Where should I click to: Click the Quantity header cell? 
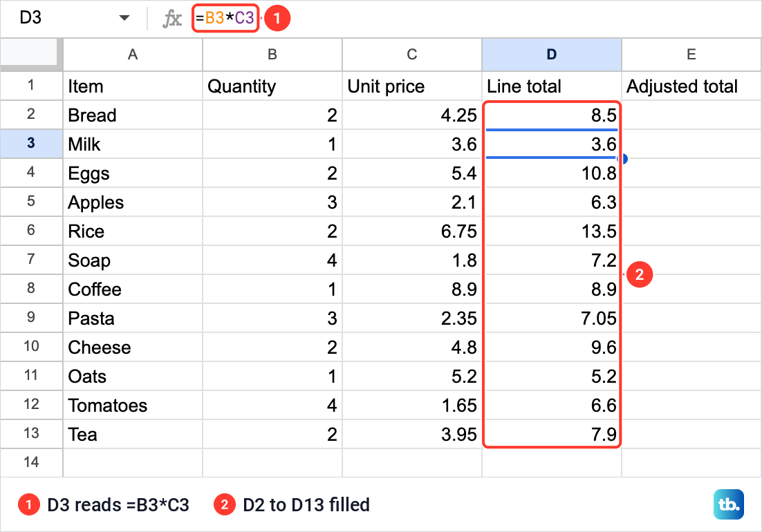(x=272, y=86)
